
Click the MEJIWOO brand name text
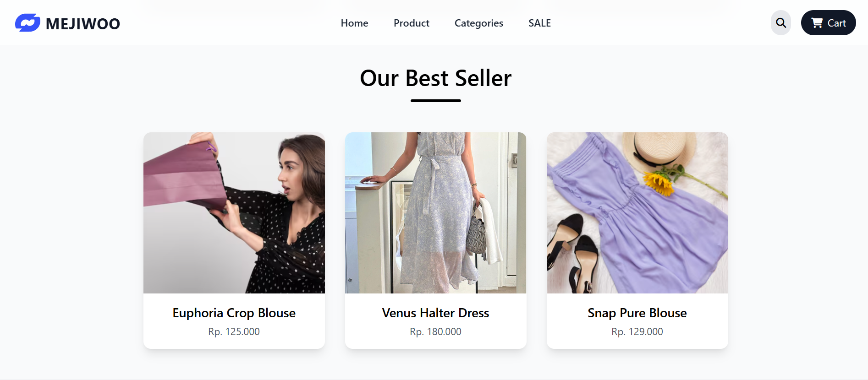[83, 24]
